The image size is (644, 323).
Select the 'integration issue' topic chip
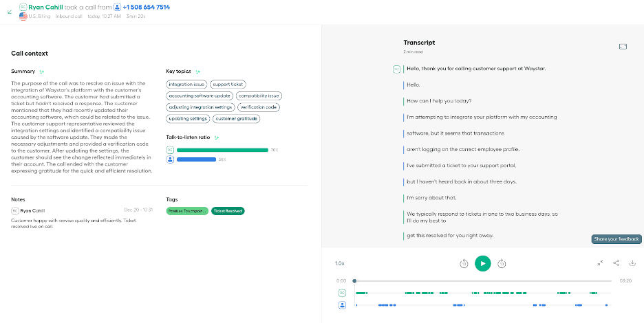(x=186, y=85)
